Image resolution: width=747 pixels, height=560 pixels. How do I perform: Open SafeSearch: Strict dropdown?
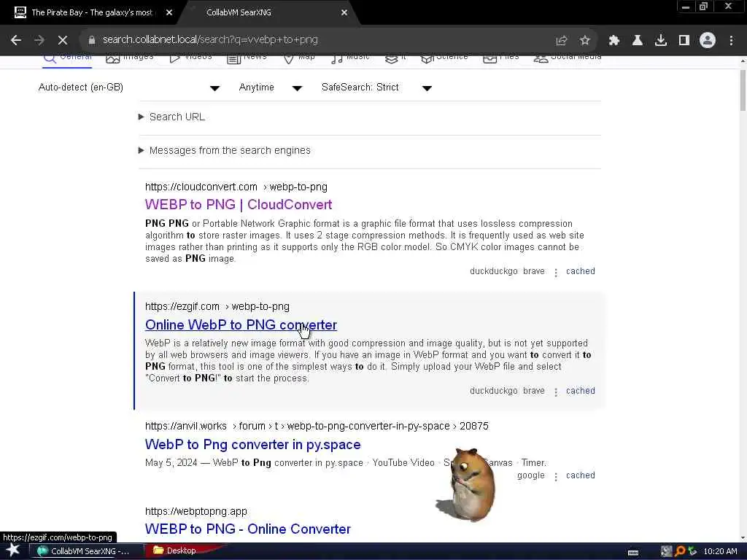(376, 87)
